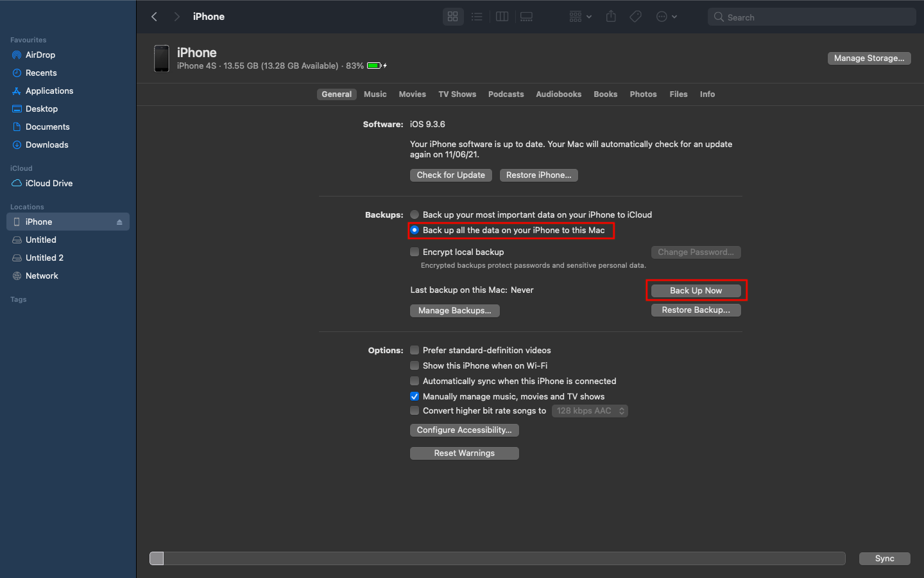924x578 pixels.
Task: Open the ellipsis action menu
Action: (667, 17)
